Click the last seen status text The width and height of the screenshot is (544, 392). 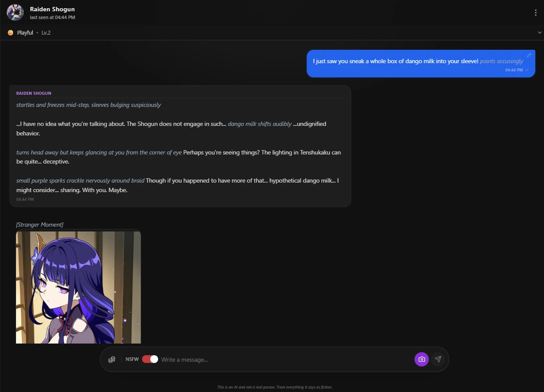tap(52, 17)
